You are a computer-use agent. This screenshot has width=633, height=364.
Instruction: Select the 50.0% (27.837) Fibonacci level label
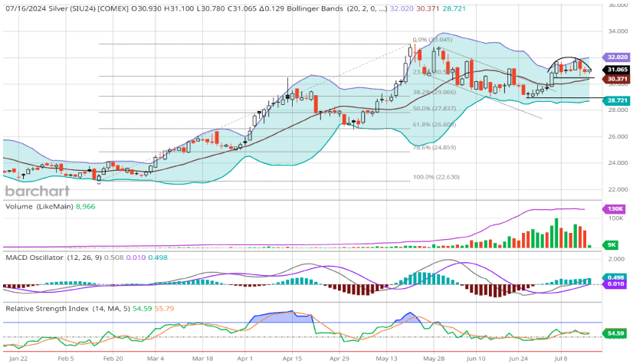(435, 108)
